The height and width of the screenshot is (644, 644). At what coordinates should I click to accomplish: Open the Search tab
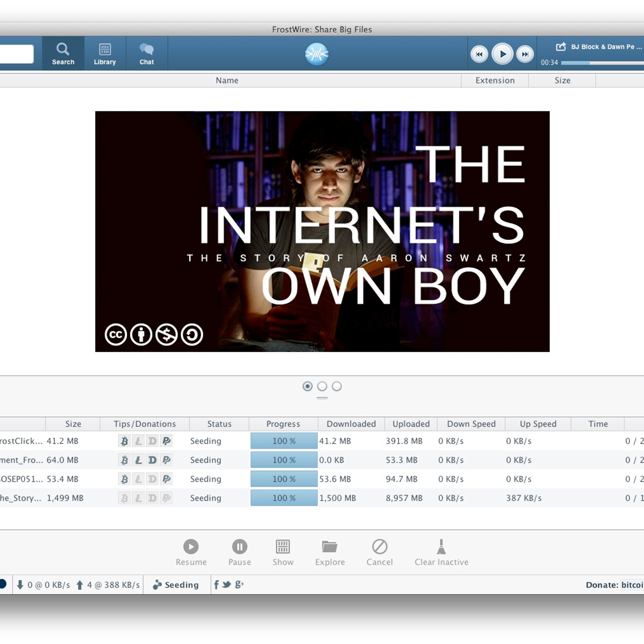63,54
